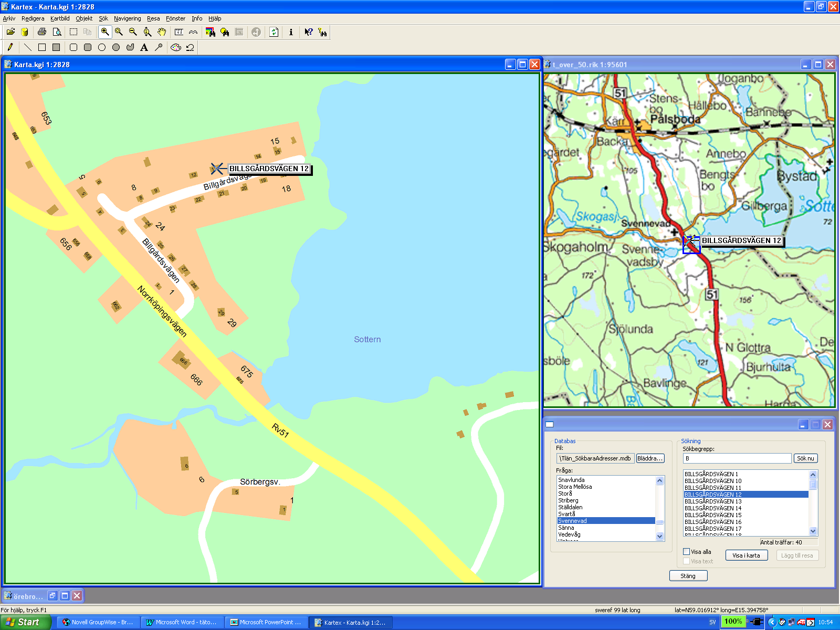Viewport: 840px width, 630px height.
Task: Click the address results list scroll down arrow
Action: click(813, 531)
